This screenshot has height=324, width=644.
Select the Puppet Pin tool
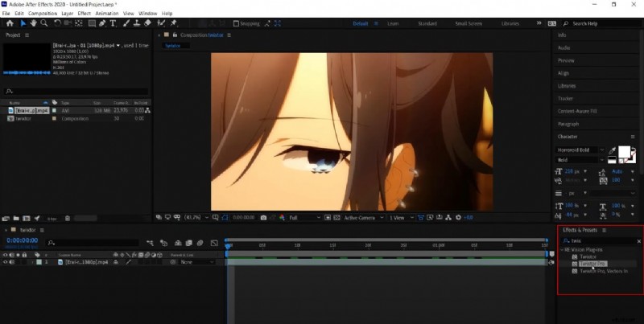(173, 23)
